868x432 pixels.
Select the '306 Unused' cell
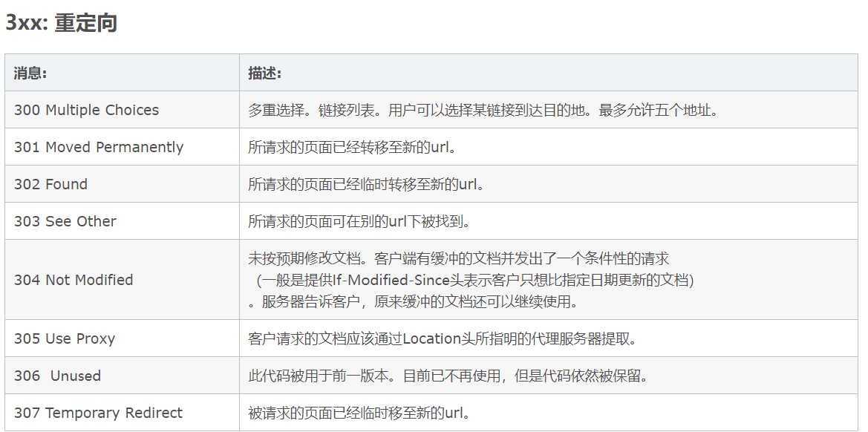tap(122, 376)
